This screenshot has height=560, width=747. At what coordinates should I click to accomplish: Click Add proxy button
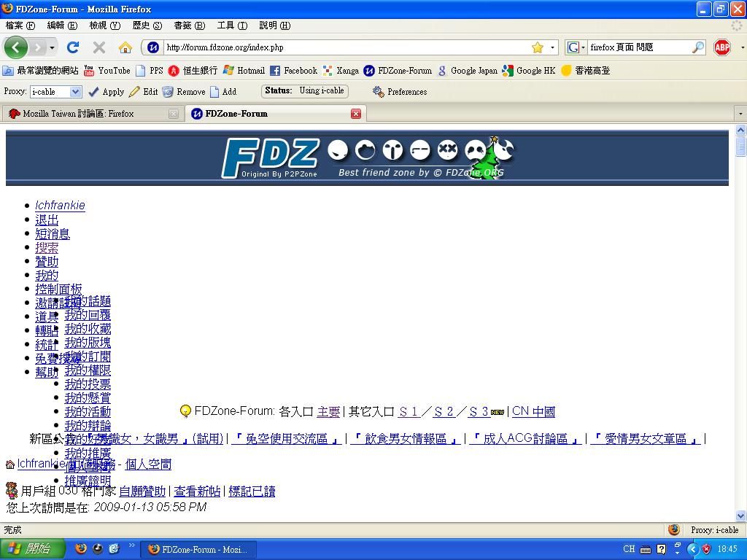coord(223,91)
